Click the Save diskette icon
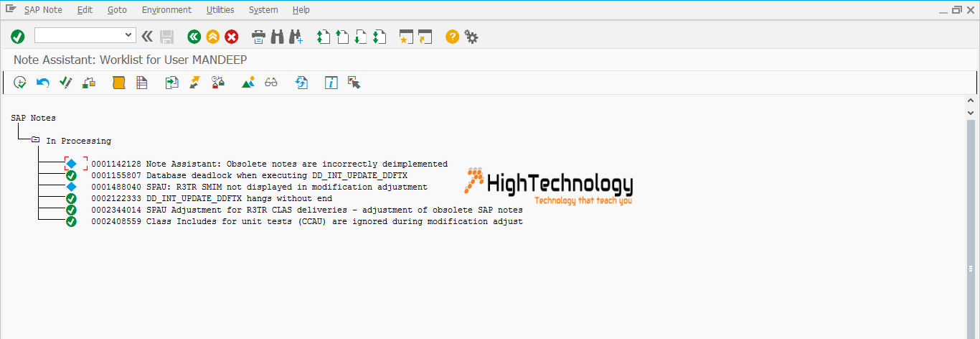The image size is (980, 339). point(166,37)
